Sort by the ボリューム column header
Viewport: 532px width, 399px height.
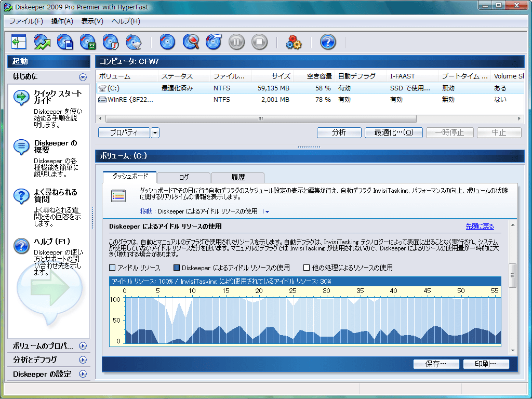click(127, 76)
